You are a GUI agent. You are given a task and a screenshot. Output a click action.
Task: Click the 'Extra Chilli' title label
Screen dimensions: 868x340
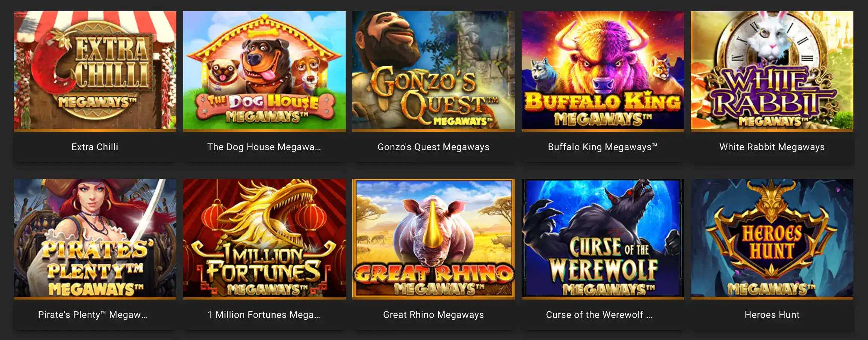(x=95, y=147)
